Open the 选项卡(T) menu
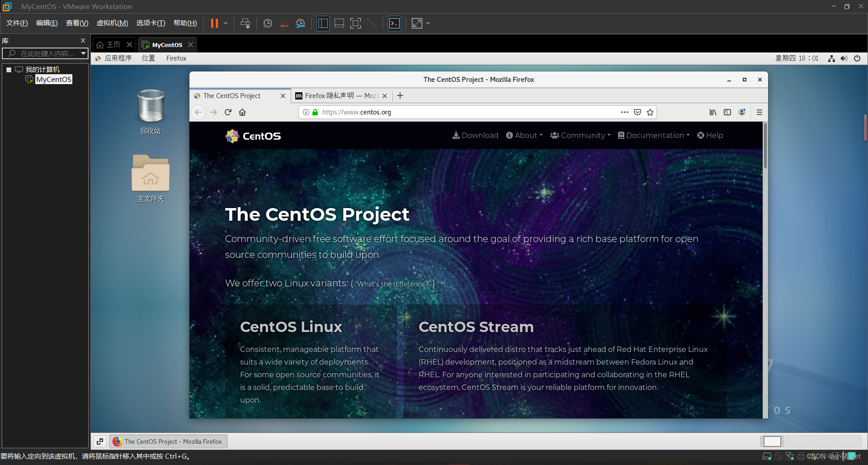Screen dimensions: 868x465 (151, 23)
